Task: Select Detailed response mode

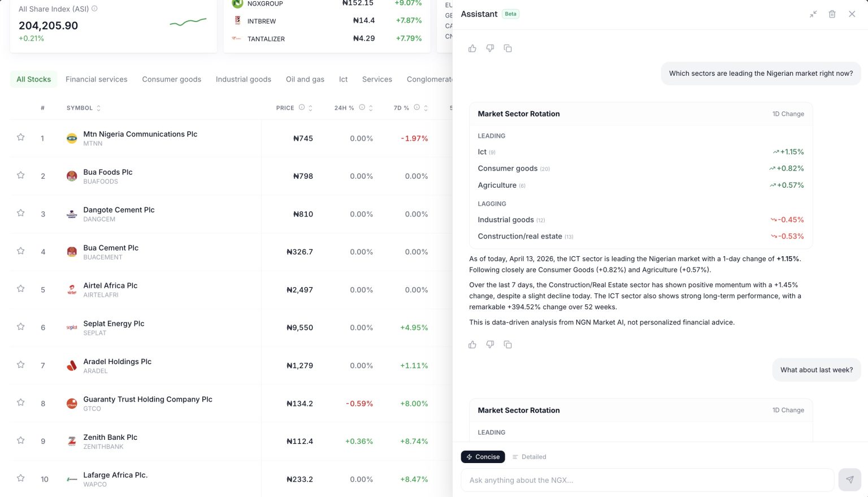Action: coord(529,457)
